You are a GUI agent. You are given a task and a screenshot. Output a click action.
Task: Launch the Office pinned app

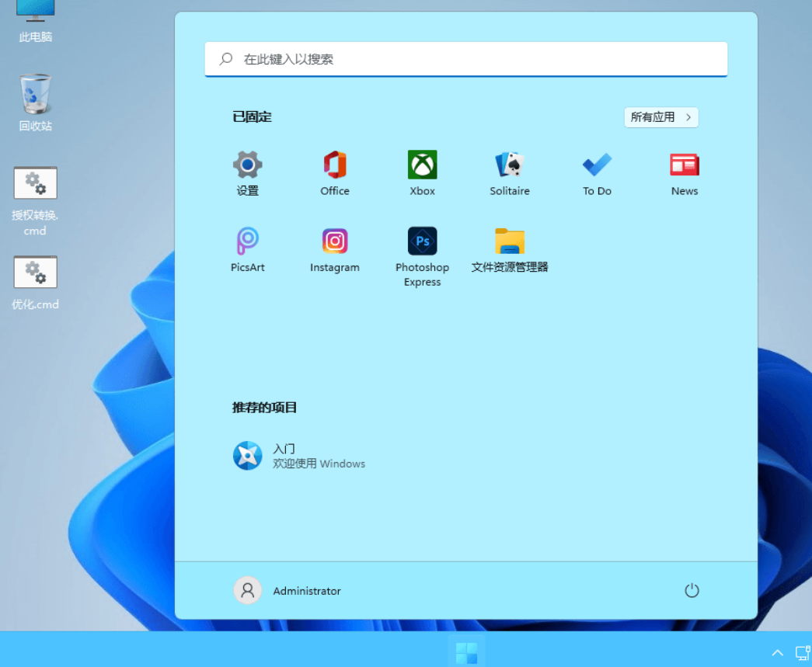click(335, 173)
